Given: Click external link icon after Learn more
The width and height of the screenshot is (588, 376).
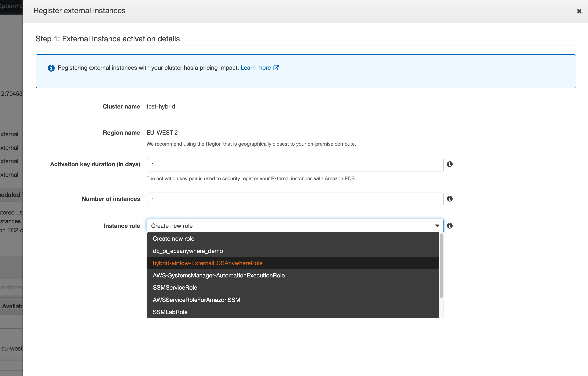Looking at the screenshot, I should click(x=276, y=68).
